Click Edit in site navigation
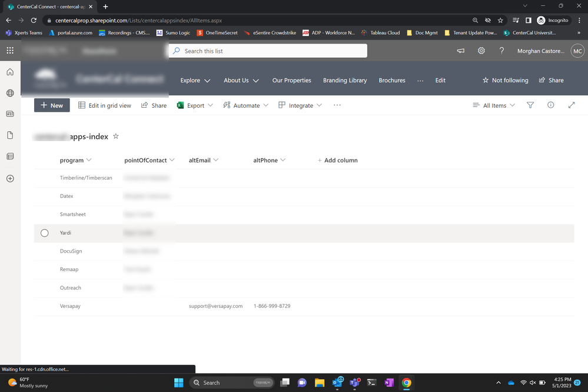 click(x=440, y=80)
